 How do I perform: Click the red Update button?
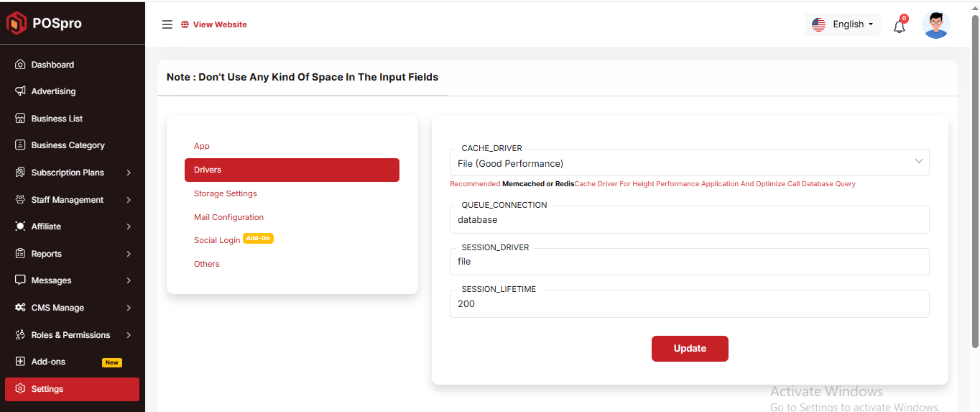[690, 349]
